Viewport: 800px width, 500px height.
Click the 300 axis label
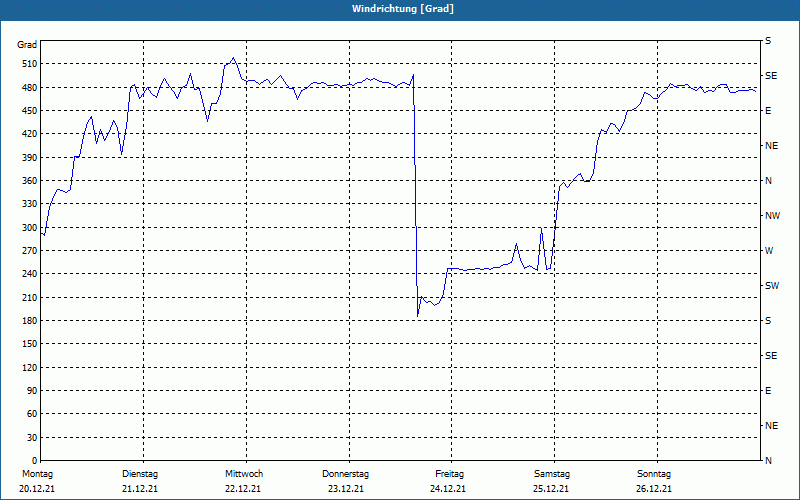(x=29, y=227)
